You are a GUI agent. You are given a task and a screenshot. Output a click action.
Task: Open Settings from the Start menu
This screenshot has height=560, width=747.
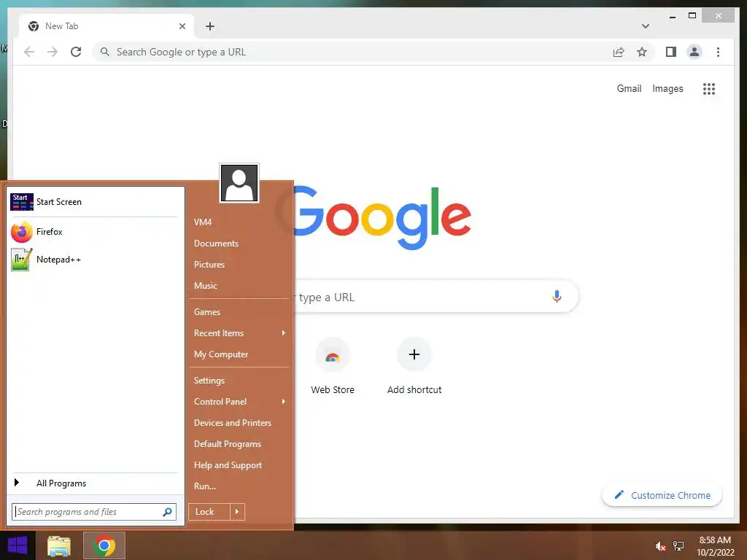click(239, 381)
